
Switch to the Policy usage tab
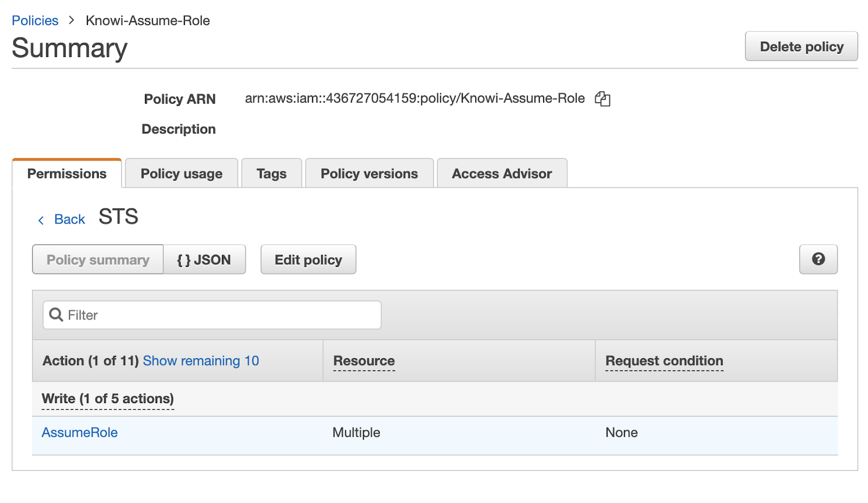coord(181,174)
